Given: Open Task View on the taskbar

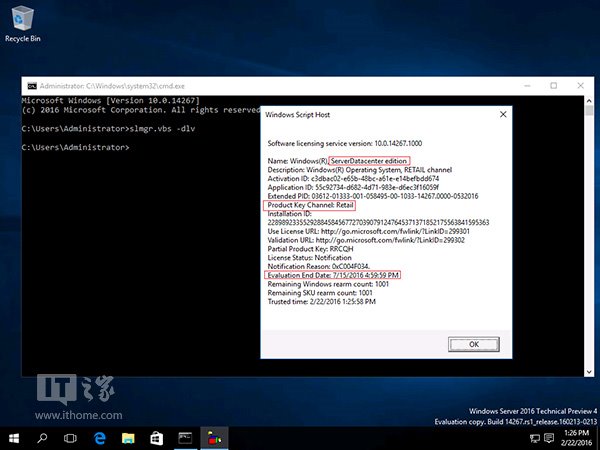Looking at the screenshot, I should tap(71, 438).
